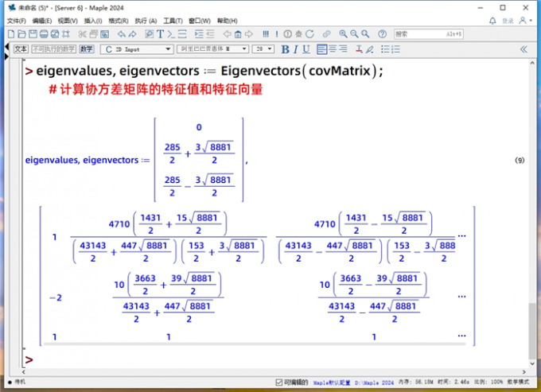Click the vertical scrollbar thumb
The height and width of the screenshot is (392, 541).
[x=532, y=331]
